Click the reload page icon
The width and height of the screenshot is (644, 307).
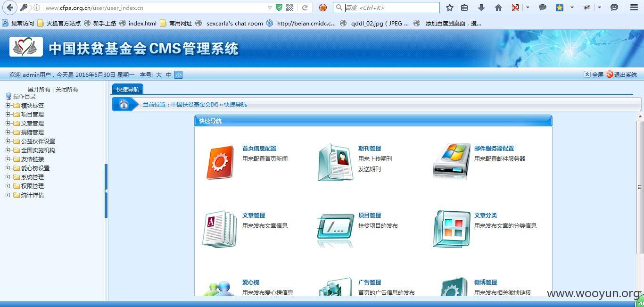[x=305, y=8]
